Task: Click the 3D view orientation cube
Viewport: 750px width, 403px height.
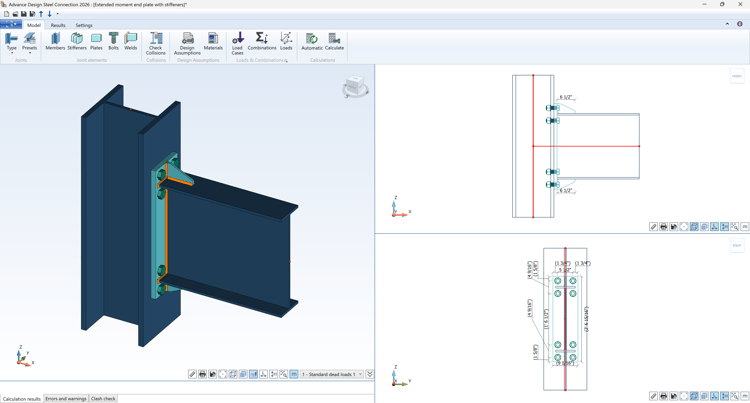Action: 354,87
